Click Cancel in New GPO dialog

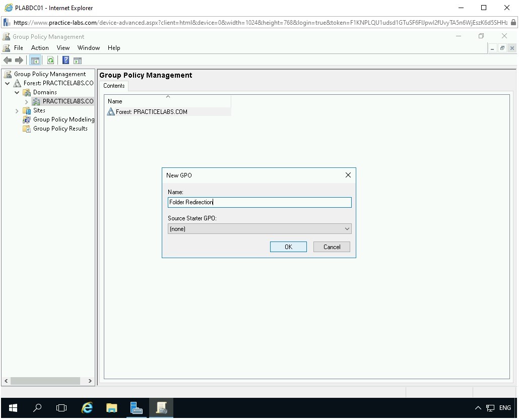332,247
